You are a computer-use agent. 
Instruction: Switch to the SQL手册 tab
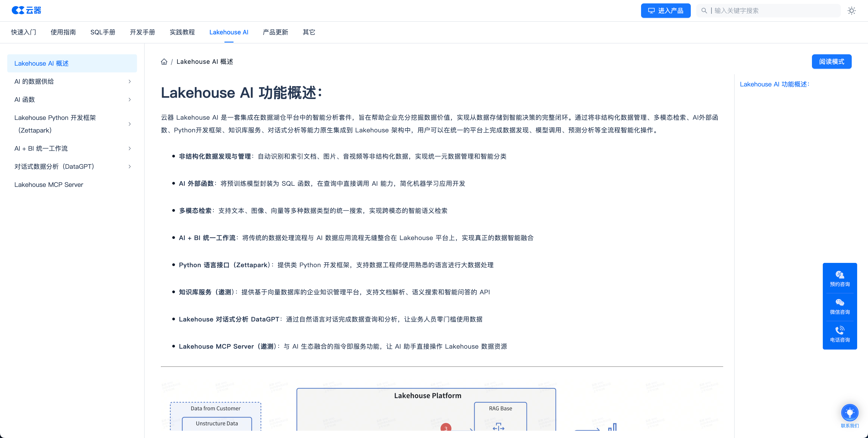103,32
